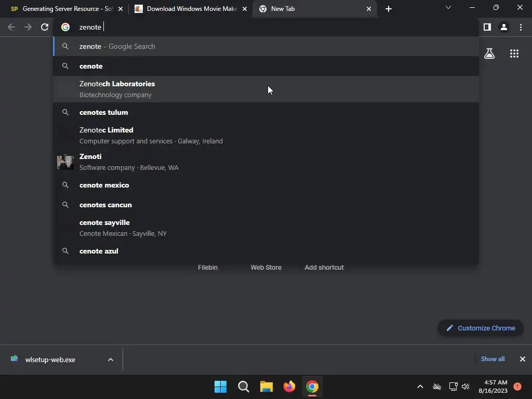
Task: Click Show all downloads
Action: (x=493, y=359)
